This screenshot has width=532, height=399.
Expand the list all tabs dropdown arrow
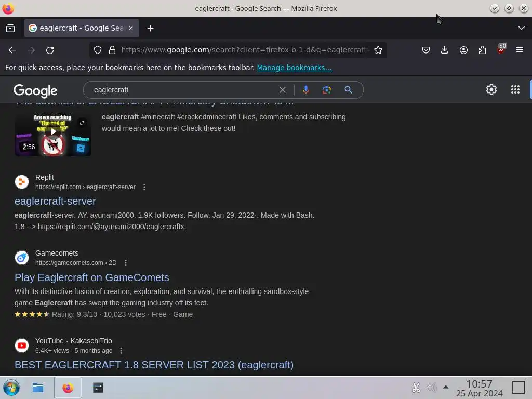522,28
